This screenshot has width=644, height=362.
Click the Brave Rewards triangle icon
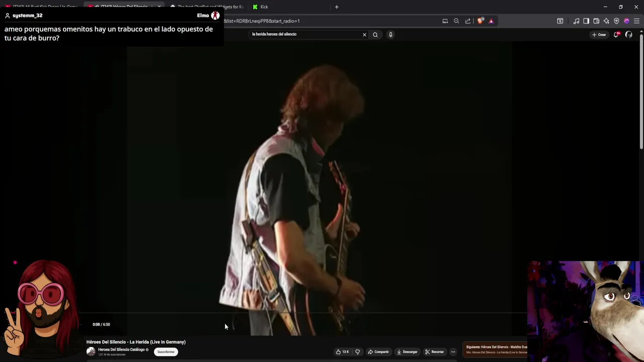pyautogui.click(x=491, y=21)
